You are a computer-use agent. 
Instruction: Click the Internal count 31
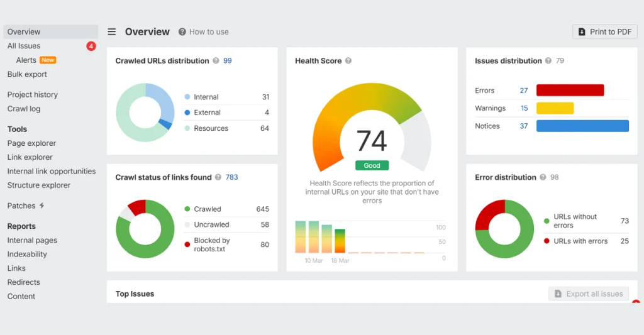266,97
